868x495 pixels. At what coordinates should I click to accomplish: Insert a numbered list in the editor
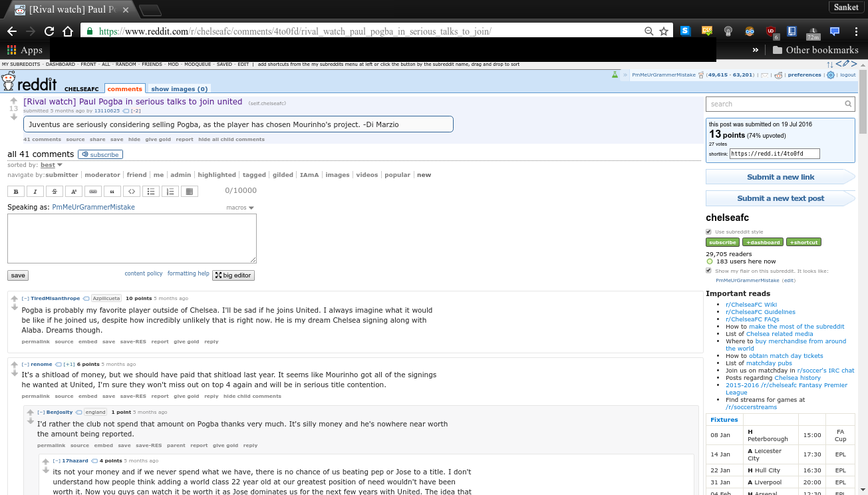(x=170, y=192)
